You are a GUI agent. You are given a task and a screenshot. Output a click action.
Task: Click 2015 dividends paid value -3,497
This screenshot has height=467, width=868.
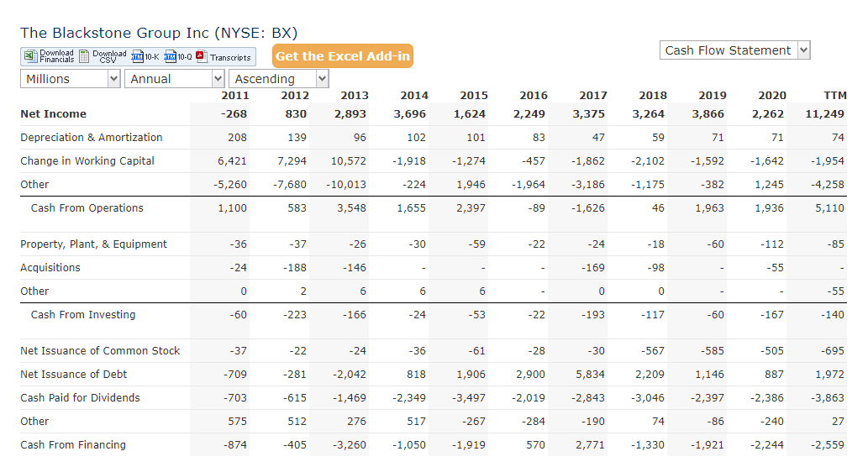click(468, 398)
